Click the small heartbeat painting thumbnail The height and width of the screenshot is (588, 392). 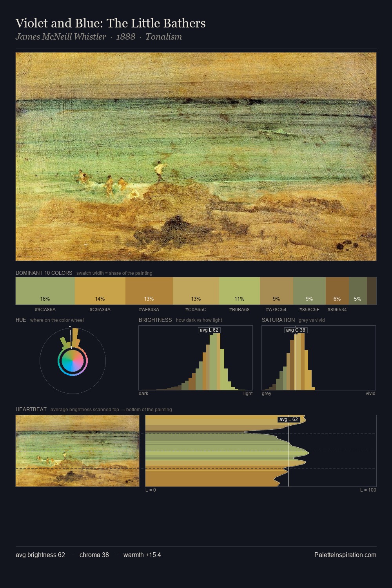click(x=77, y=451)
